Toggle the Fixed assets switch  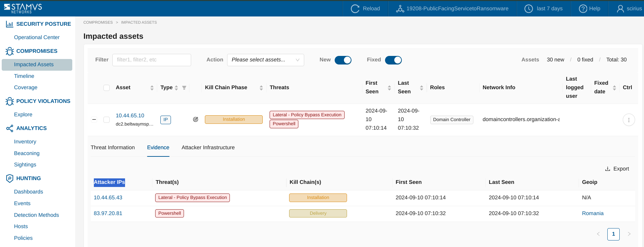coord(393,60)
